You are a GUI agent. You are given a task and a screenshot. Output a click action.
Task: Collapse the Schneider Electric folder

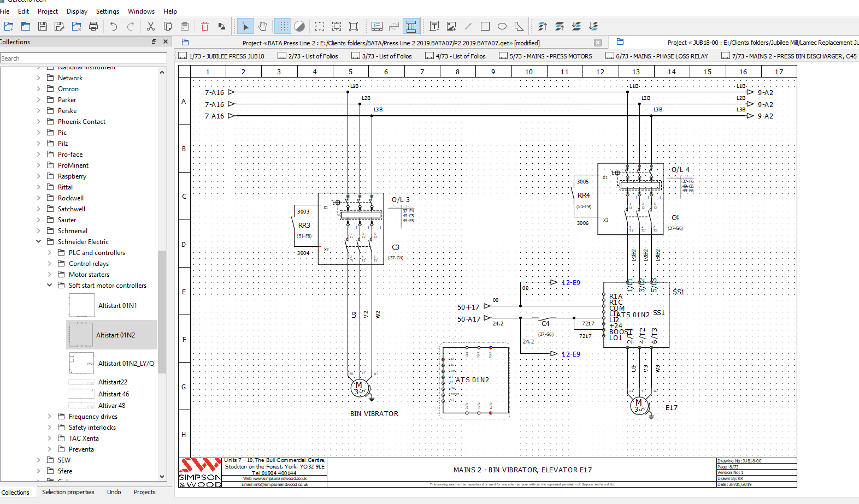[39, 241]
